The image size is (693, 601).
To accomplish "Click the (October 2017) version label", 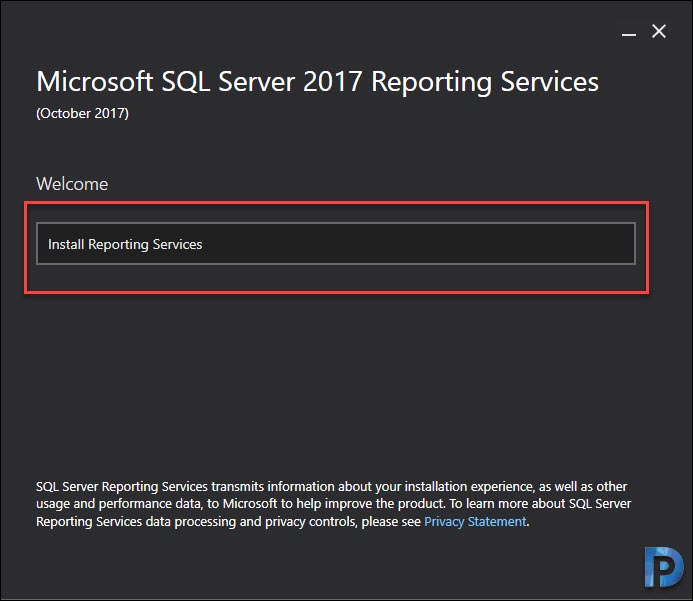I will click(83, 114).
